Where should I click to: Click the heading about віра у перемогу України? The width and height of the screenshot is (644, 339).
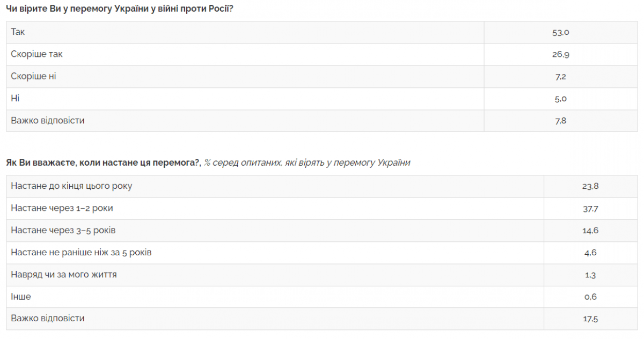pos(120,10)
